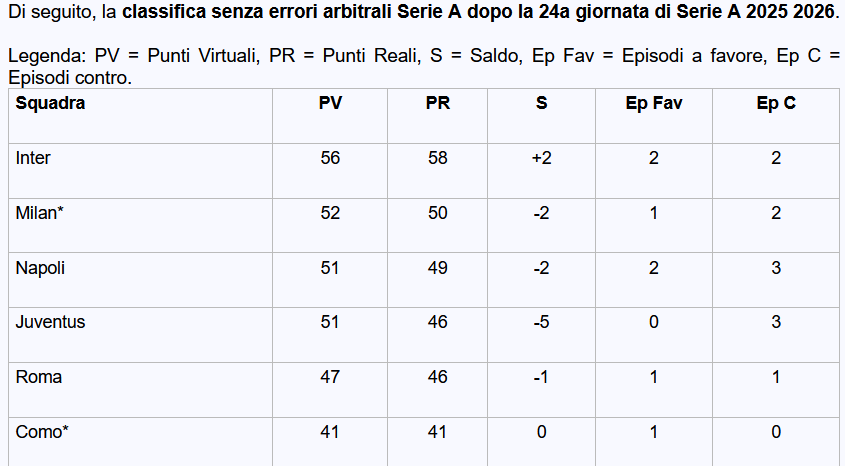
Task: Click Inter's saldo value +2
Action: (542, 158)
